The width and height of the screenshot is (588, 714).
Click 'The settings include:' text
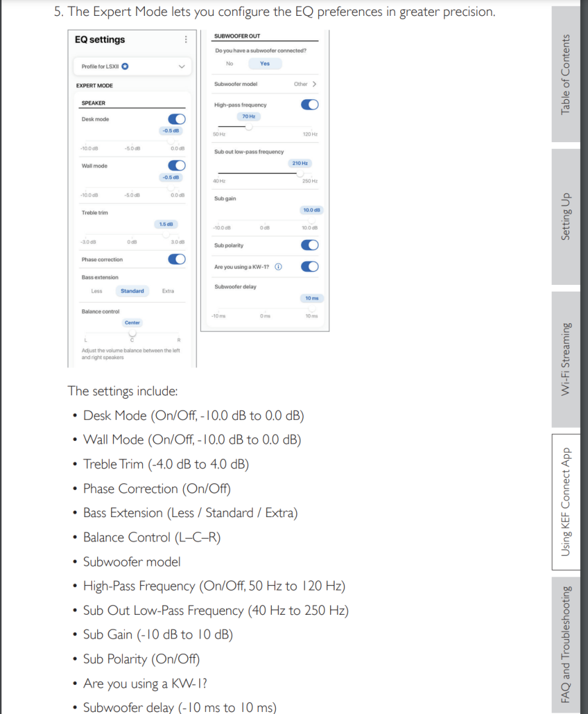(x=122, y=391)
